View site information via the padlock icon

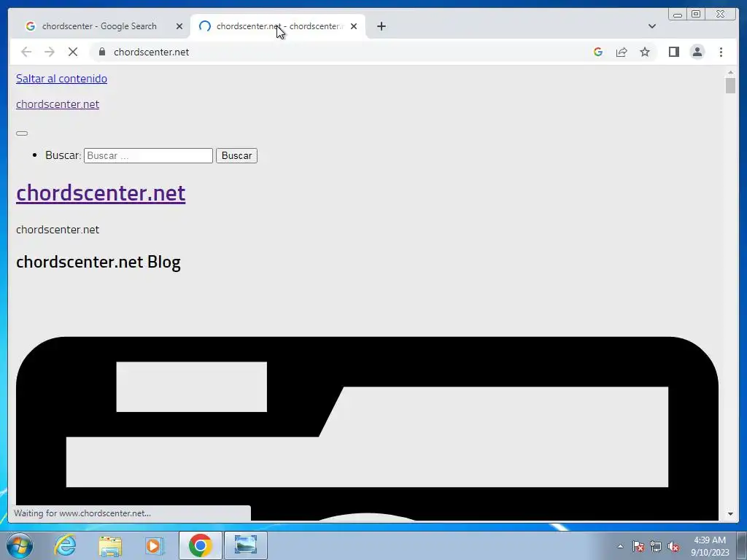coord(102,52)
